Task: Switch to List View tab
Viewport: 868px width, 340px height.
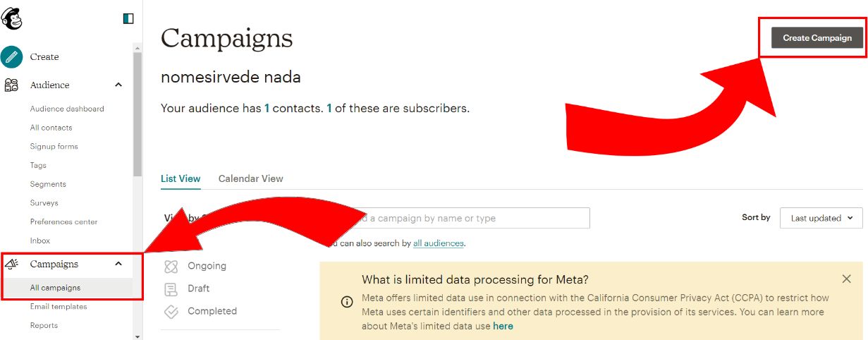Action: (181, 178)
